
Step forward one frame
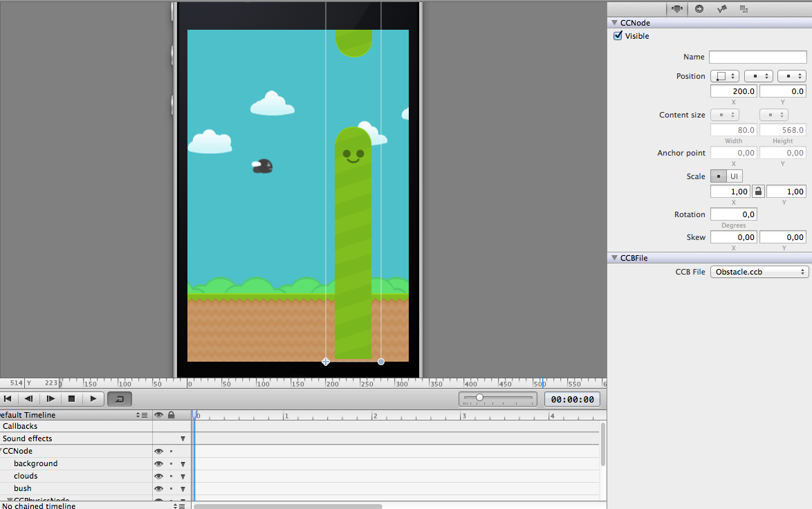pyautogui.click(x=50, y=399)
